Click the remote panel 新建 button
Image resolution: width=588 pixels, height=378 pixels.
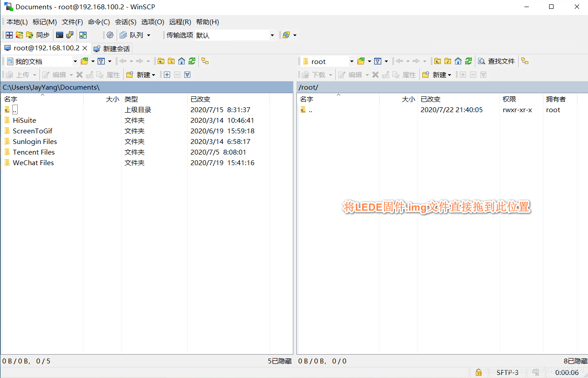pyautogui.click(x=436, y=75)
